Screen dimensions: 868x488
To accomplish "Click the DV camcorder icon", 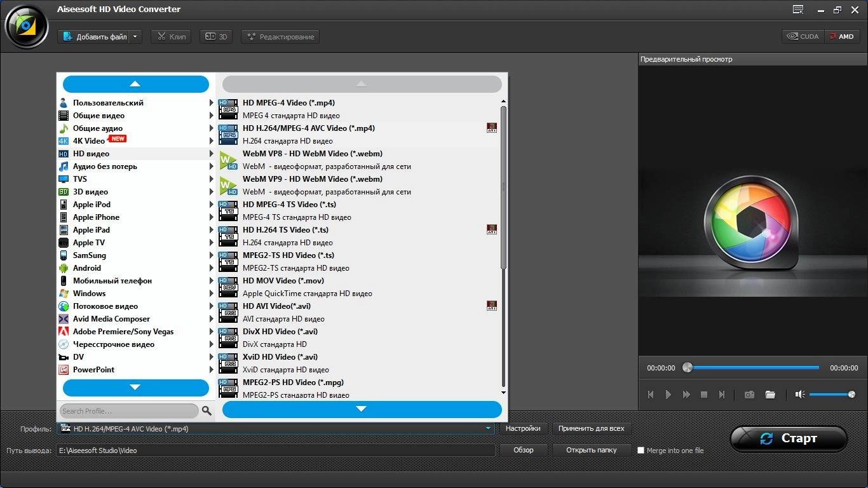I will (x=64, y=357).
